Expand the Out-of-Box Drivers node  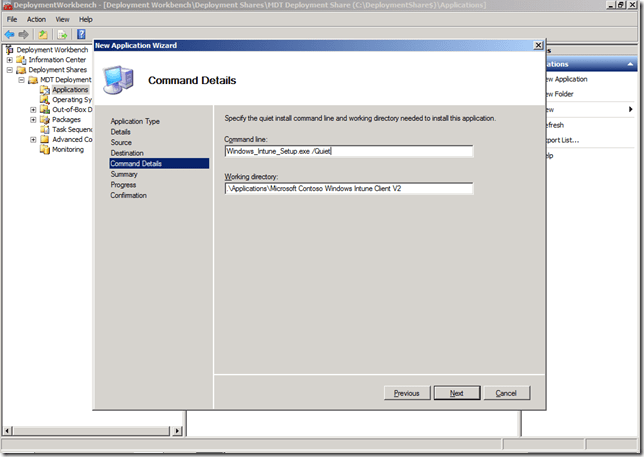coord(33,110)
